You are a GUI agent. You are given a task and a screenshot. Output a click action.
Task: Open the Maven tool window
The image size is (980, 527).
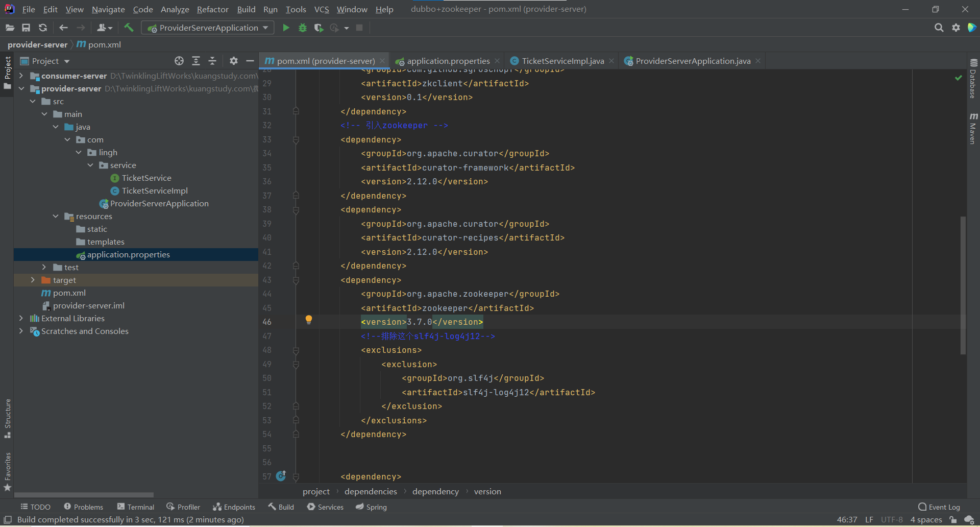973,129
